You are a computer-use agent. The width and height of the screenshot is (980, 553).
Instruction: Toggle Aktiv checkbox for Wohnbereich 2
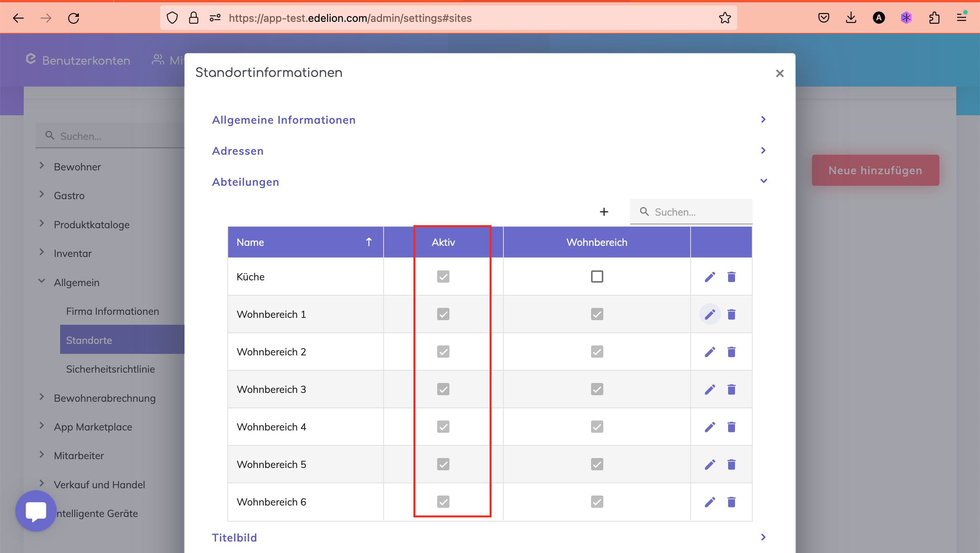click(x=443, y=352)
